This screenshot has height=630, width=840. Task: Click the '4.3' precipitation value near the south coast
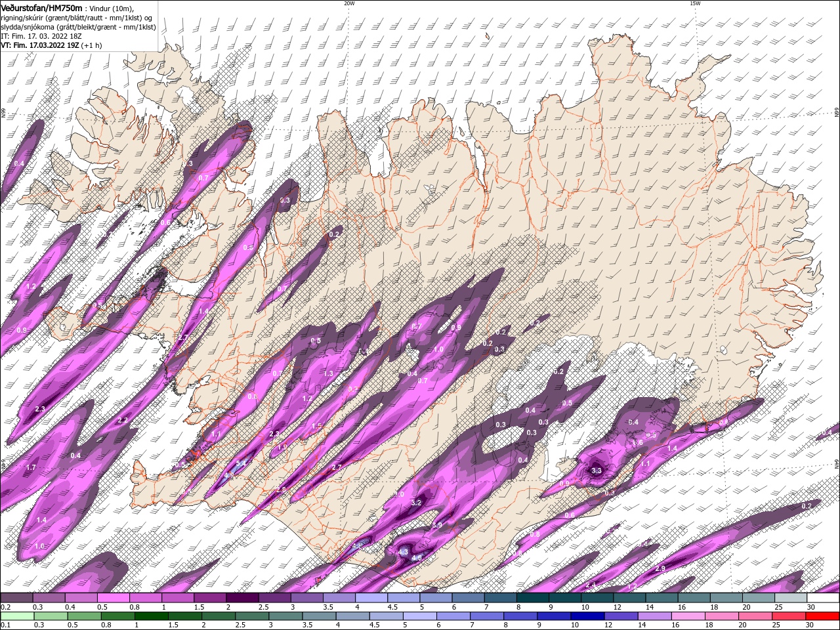(403, 553)
